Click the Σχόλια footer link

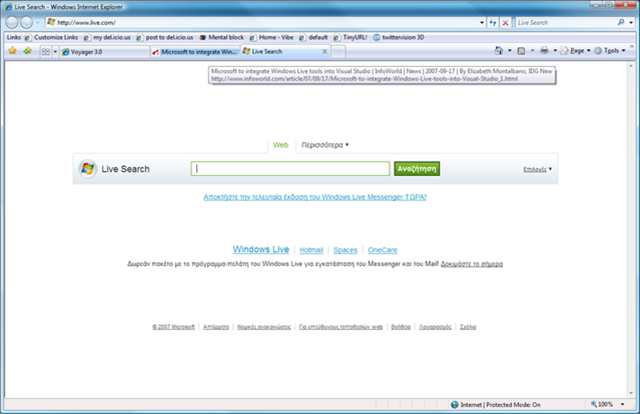(x=468, y=327)
